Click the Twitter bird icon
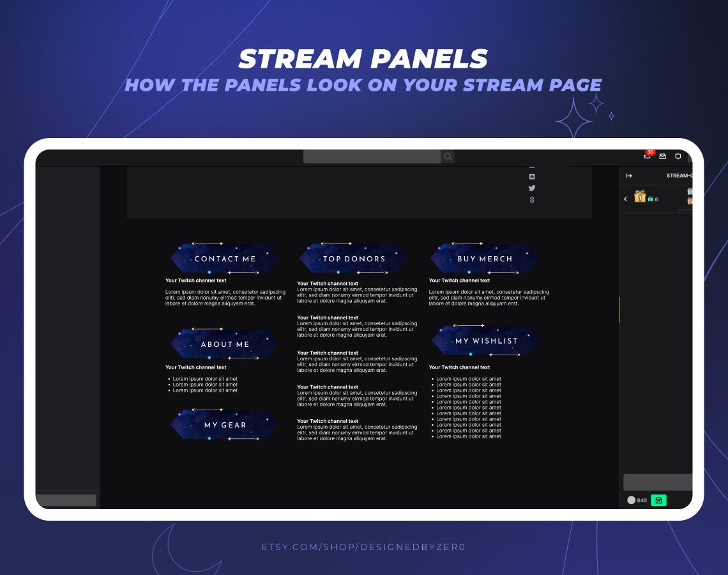 click(x=531, y=188)
